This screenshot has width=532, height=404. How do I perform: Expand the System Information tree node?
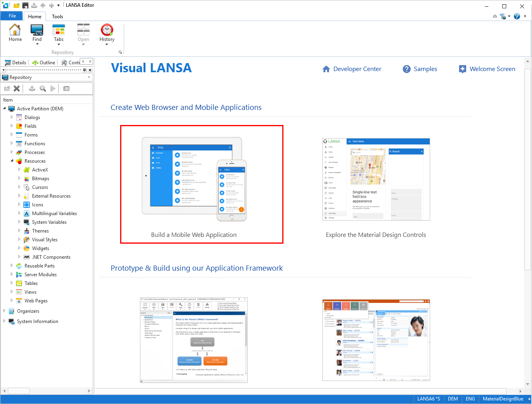[x=4, y=321]
